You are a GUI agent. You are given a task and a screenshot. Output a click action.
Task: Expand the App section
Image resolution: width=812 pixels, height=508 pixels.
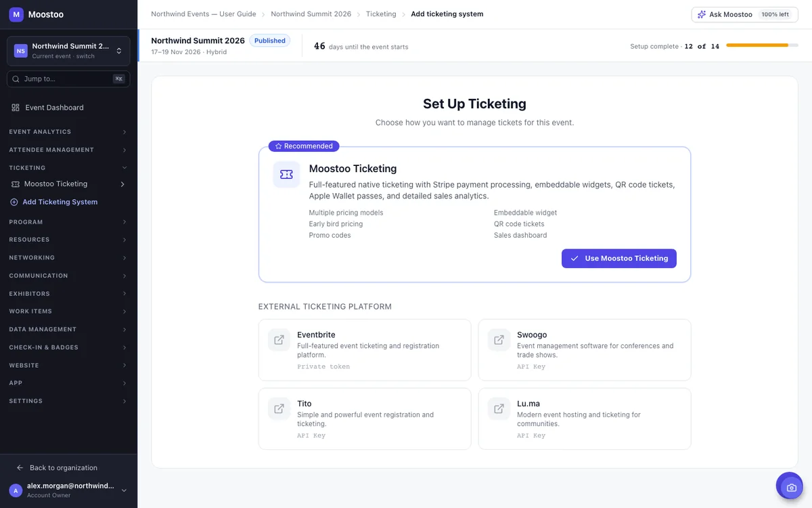click(x=68, y=383)
